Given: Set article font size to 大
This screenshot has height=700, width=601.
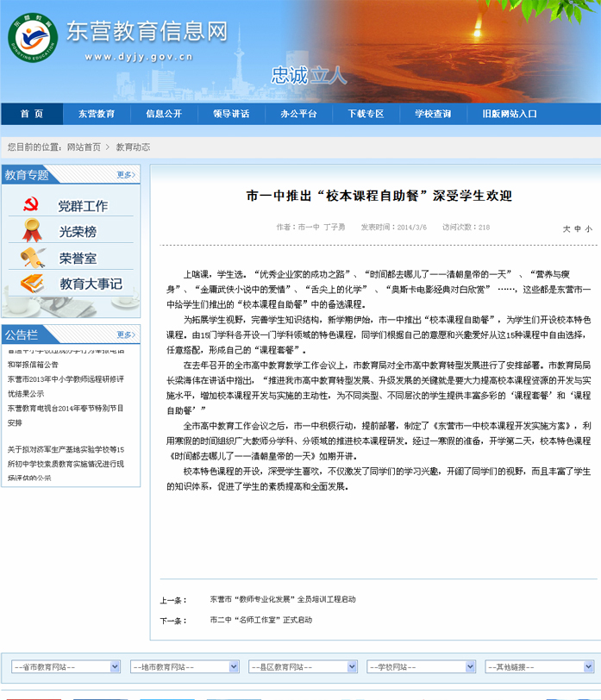Looking at the screenshot, I should [567, 229].
